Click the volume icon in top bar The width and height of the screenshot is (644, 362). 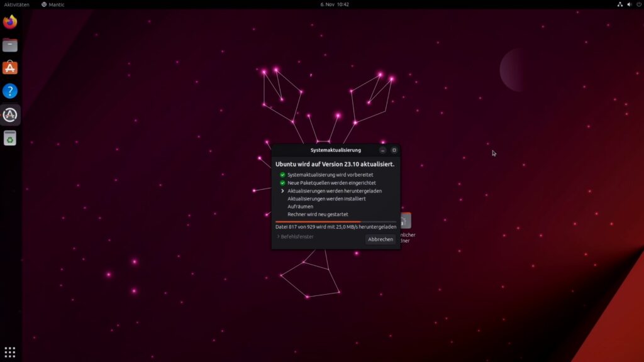(x=629, y=4)
